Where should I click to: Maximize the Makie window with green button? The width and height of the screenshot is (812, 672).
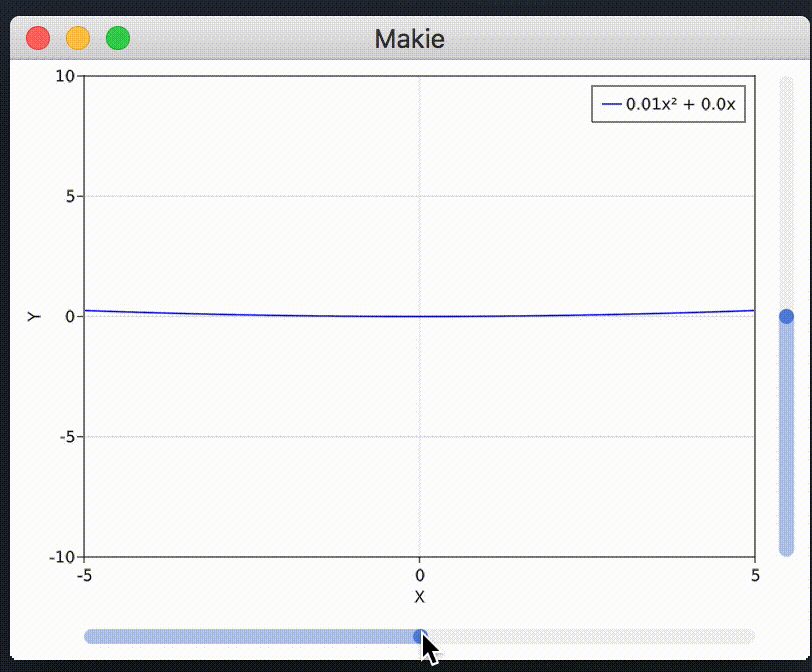118,38
